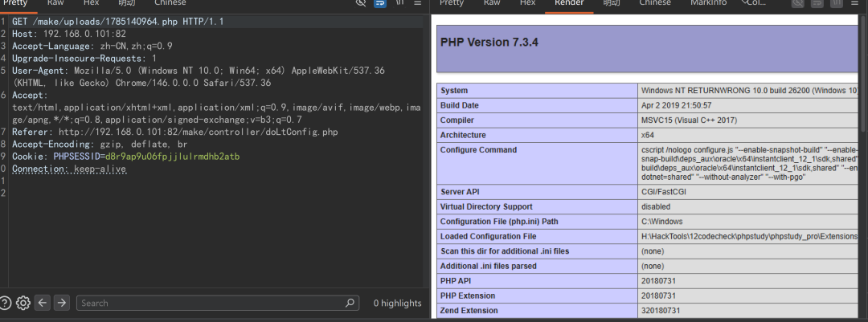Click the User-Agent header line
Image resolution: width=868 pixels, height=322 pixels.
tap(199, 76)
